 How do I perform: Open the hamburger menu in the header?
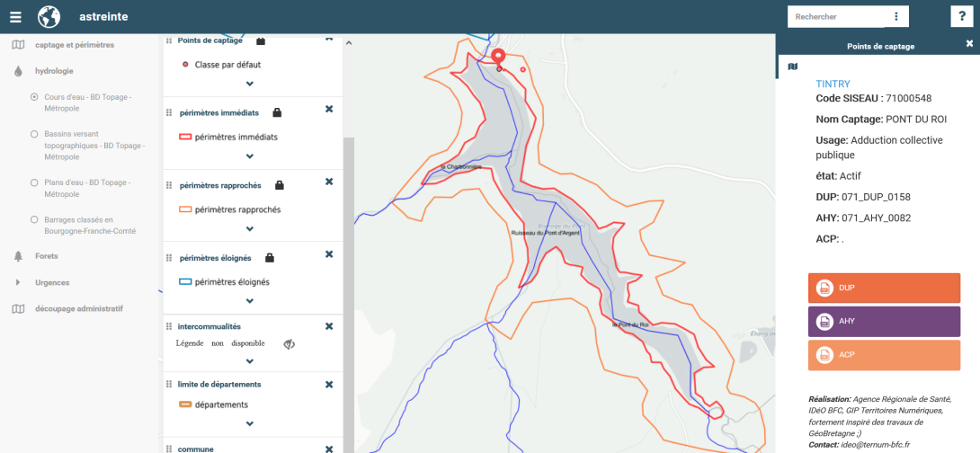click(x=15, y=16)
